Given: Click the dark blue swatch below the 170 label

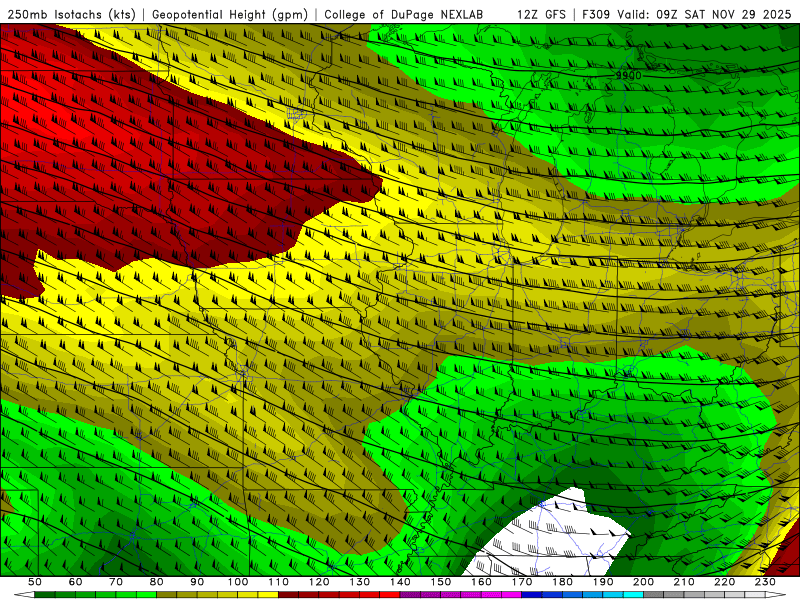Looking at the screenshot, I should [x=532, y=595].
